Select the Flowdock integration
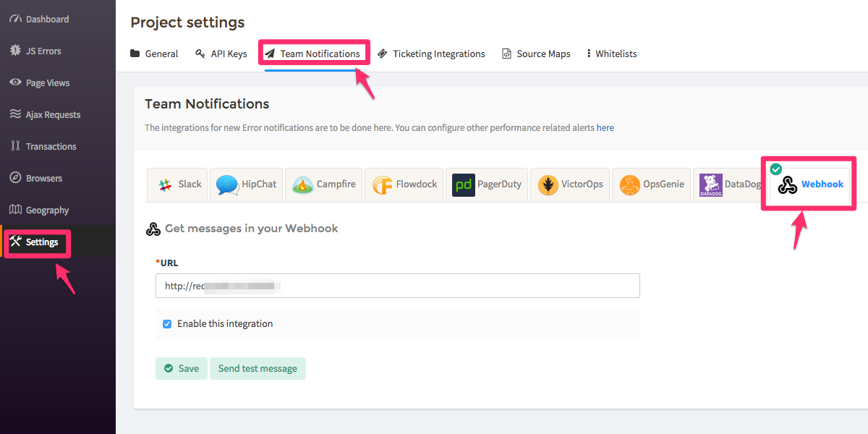The width and height of the screenshot is (868, 434). [404, 184]
